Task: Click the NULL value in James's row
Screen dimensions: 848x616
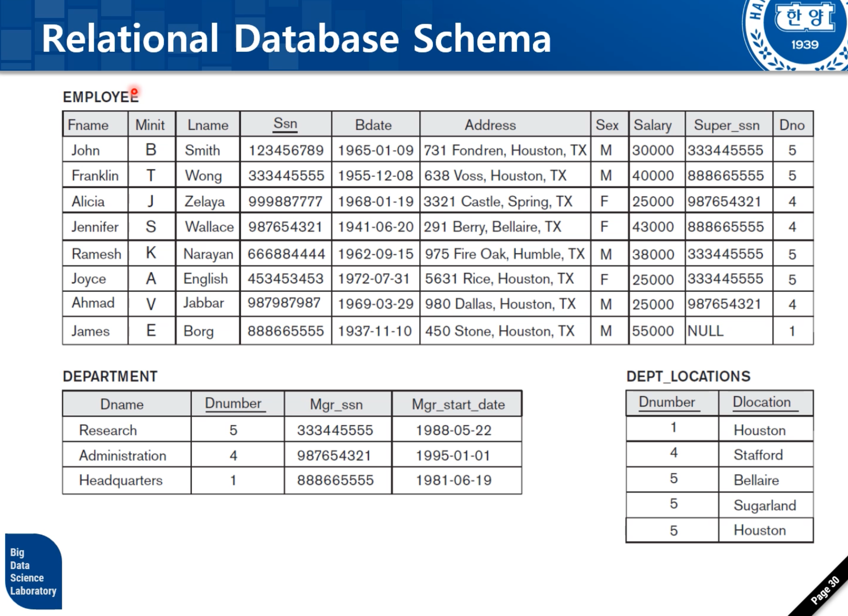Action: click(x=706, y=331)
